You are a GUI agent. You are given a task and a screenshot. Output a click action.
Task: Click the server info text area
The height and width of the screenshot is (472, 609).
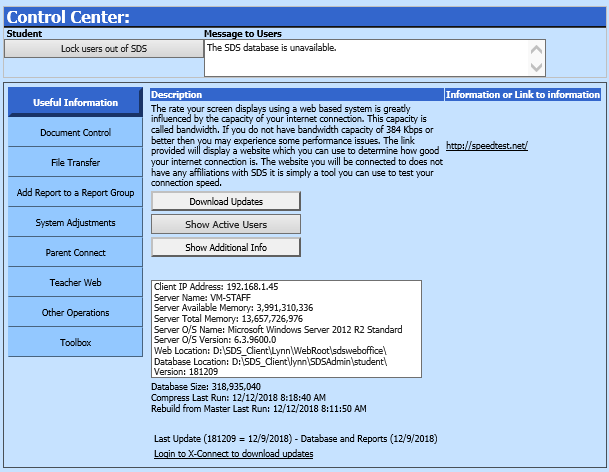285,328
